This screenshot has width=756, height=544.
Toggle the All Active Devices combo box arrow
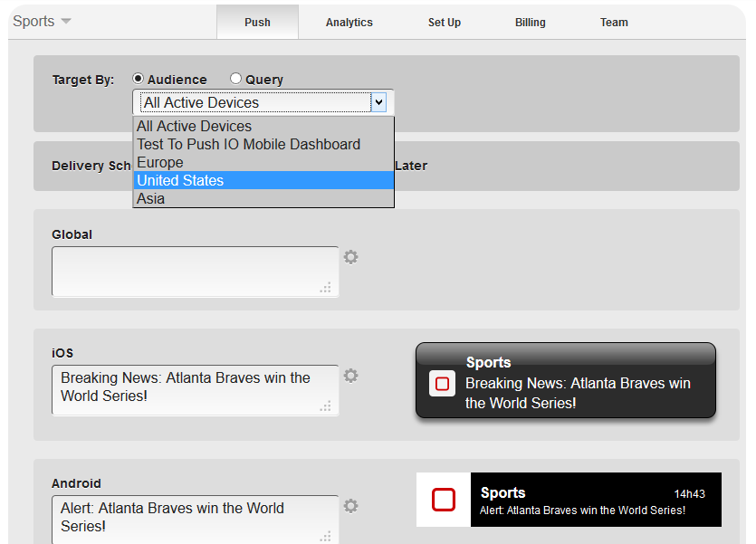click(379, 102)
